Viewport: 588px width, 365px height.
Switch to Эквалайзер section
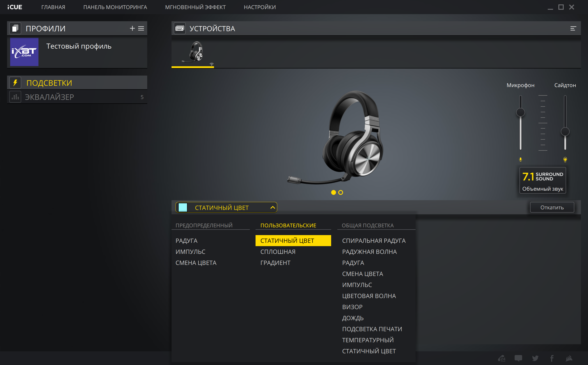click(x=50, y=97)
